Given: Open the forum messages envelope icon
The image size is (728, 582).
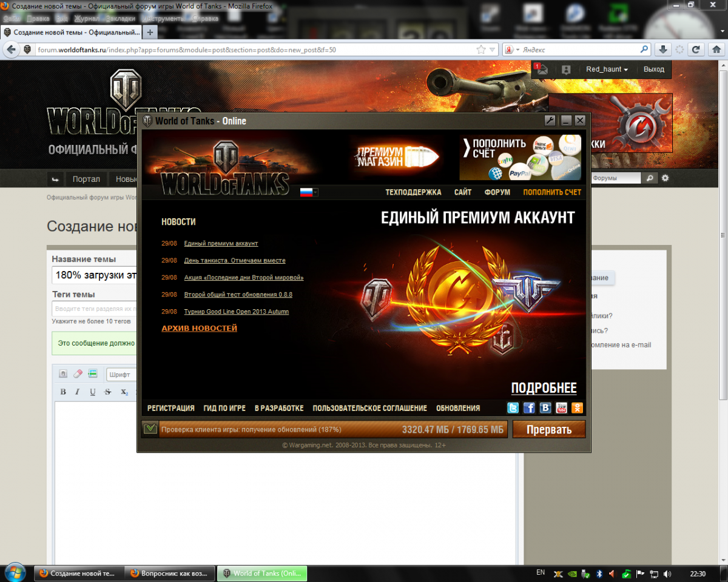Looking at the screenshot, I should click(x=541, y=69).
